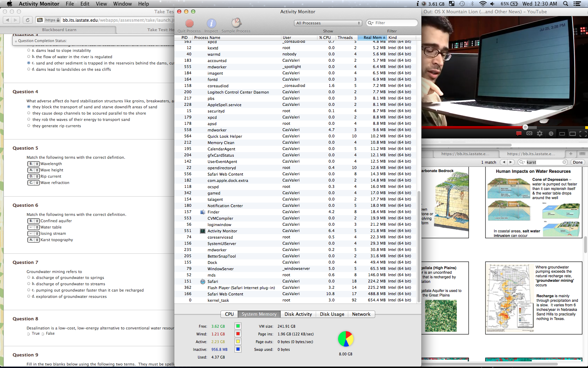Click the Sample Process icon
This screenshot has width=588, height=368.
click(x=236, y=23)
